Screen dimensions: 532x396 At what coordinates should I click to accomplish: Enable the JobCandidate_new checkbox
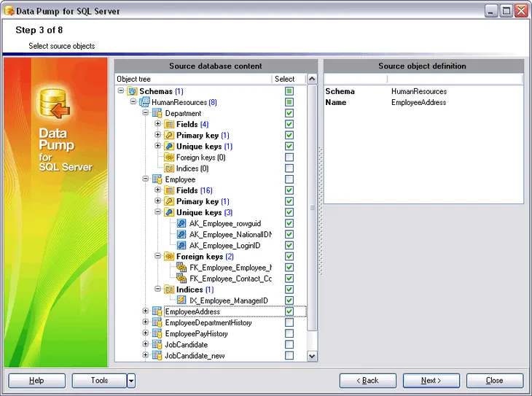pyautogui.click(x=289, y=356)
